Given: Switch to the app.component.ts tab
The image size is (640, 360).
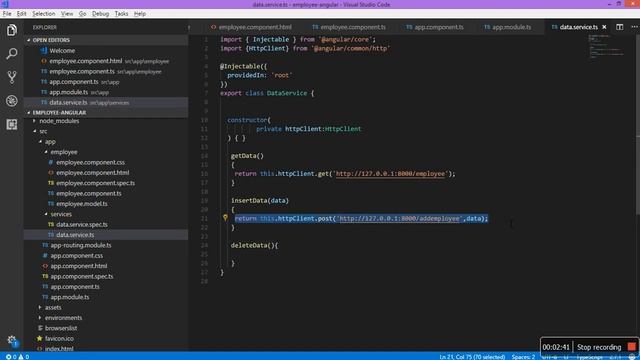Looking at the screenshot, I should (x=435, y=27).
